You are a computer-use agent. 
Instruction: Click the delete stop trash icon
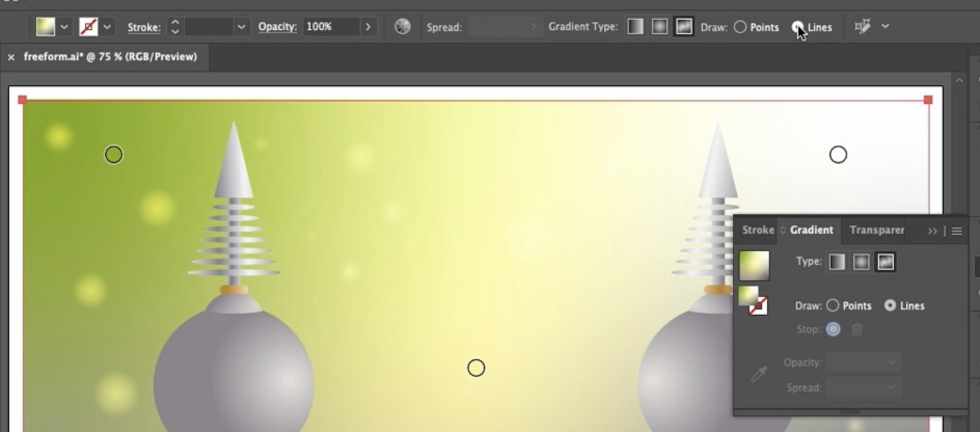[x=857, y=329]
